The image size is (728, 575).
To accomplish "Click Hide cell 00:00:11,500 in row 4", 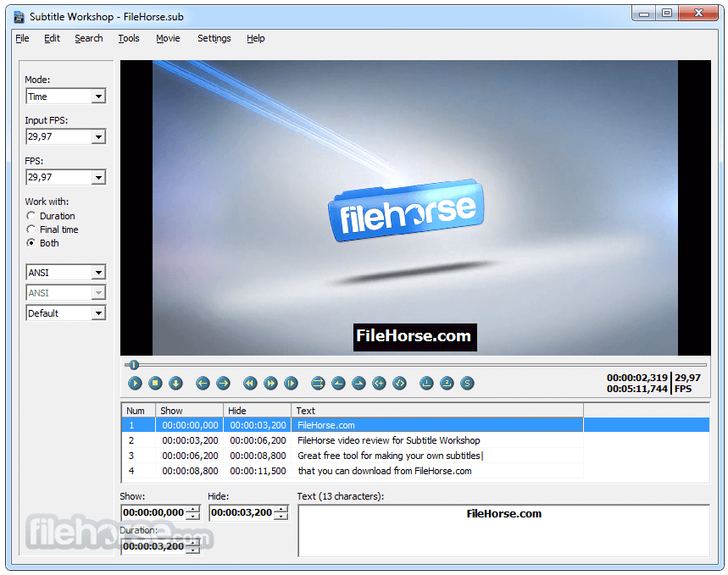I will click(x=258, y=471).
